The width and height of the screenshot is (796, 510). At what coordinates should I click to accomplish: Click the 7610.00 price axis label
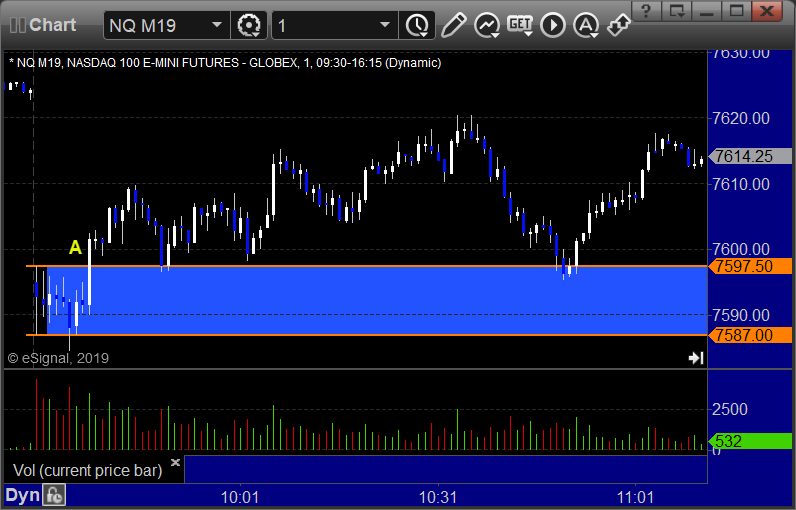click(x=741, y=184)
